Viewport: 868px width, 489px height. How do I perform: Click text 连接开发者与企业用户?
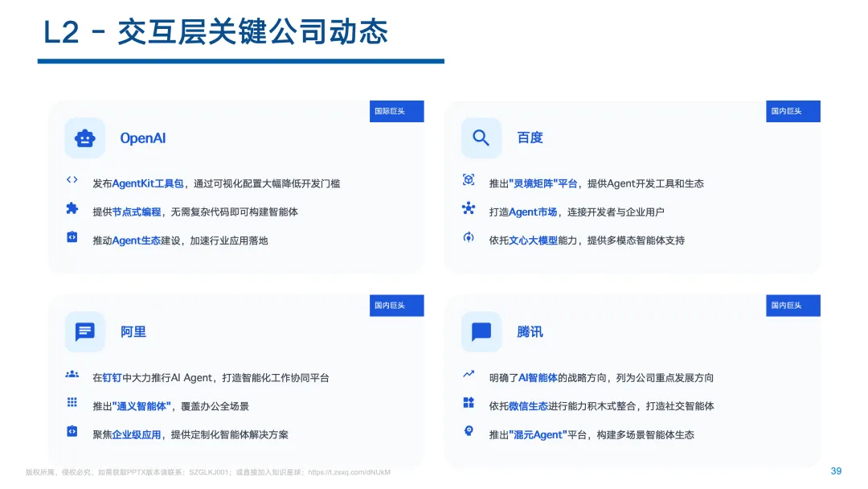[x=616, y=212]
